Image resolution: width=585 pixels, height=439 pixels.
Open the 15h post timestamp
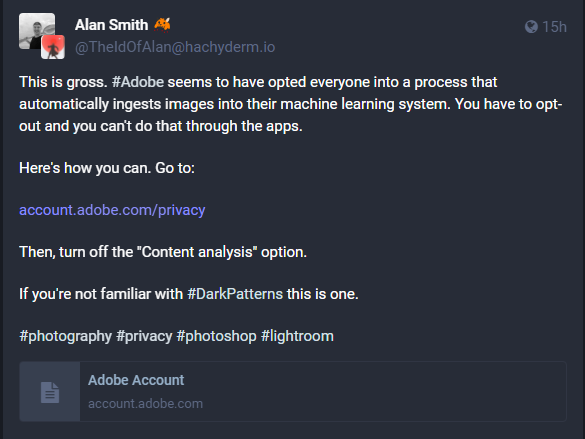[x=554, y=27]
